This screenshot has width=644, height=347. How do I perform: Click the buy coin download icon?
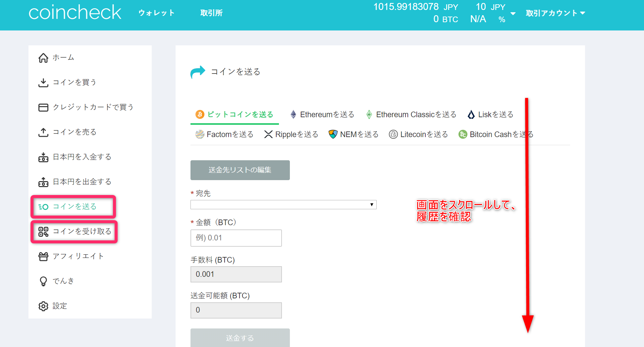click(x=43, y=82)
